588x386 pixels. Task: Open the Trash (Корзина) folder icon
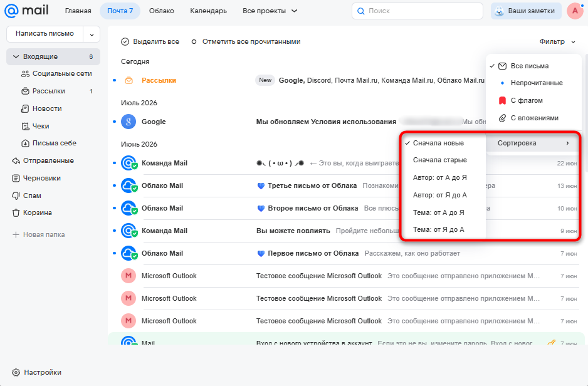[16, 213]
